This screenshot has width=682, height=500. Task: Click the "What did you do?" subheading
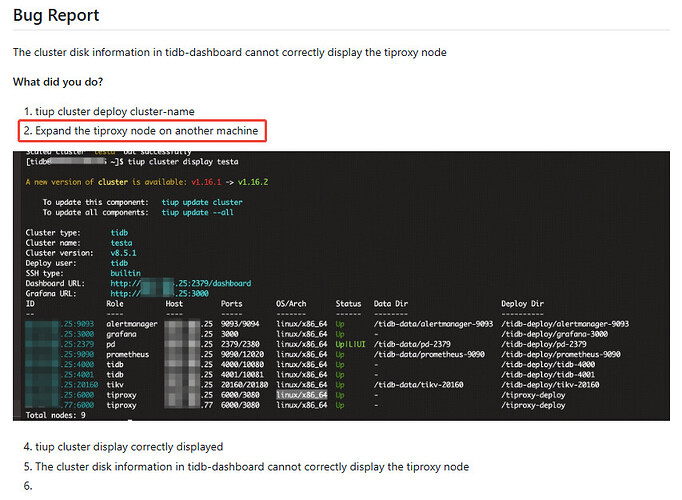[x=58, y=82]
